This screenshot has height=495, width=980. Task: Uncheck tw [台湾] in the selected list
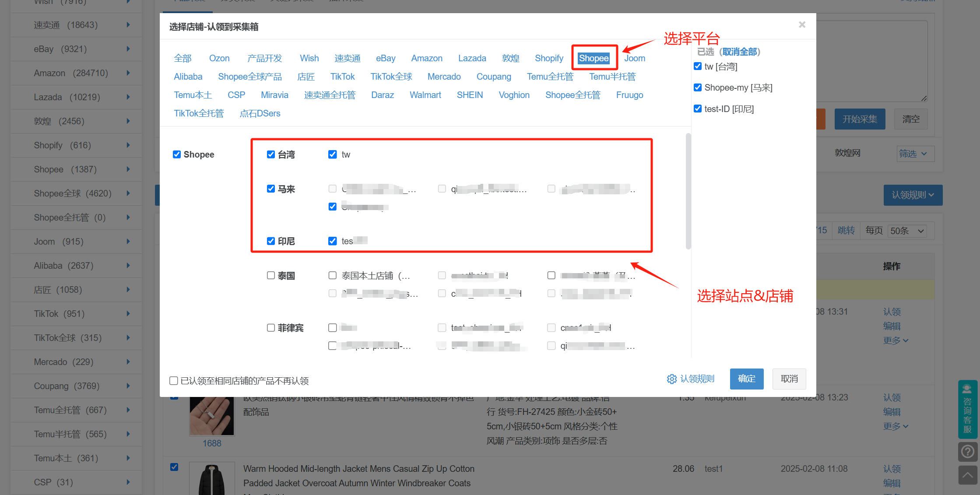[x=698, y=66]
